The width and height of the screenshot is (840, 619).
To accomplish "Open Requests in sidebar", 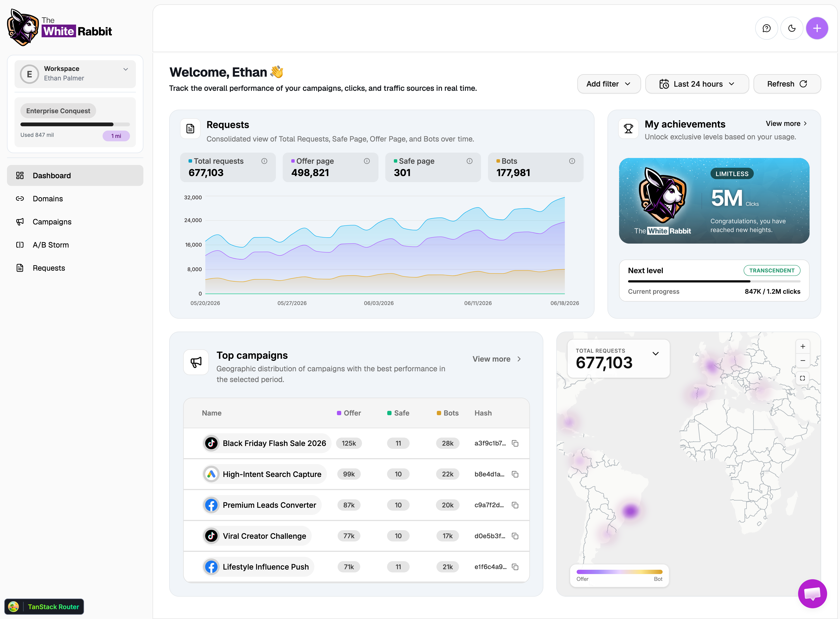I will tap(75, 268).
